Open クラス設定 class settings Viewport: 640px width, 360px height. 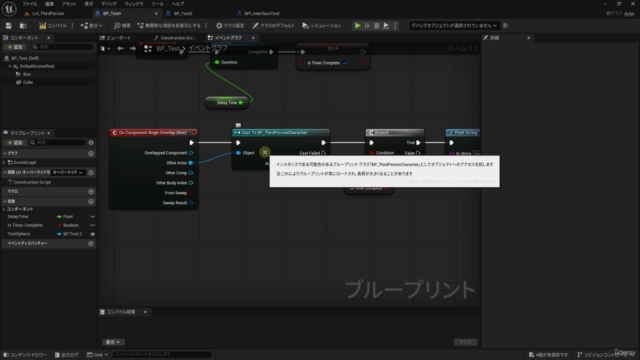[230, 26]
